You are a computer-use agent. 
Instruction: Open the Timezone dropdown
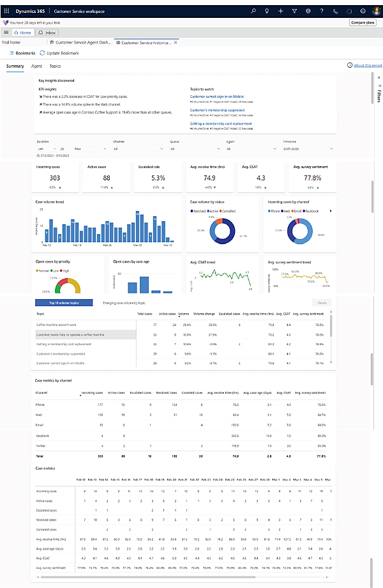click(x=303, y=148)
